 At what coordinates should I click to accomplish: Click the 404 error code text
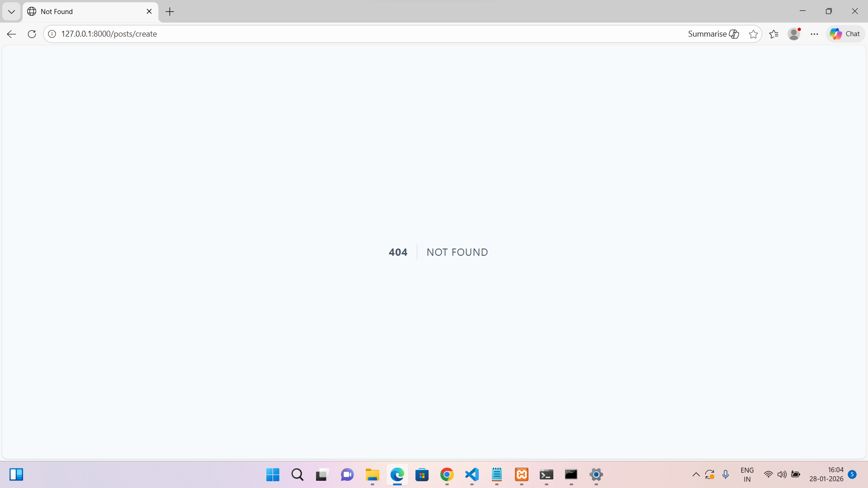[398, 252]
